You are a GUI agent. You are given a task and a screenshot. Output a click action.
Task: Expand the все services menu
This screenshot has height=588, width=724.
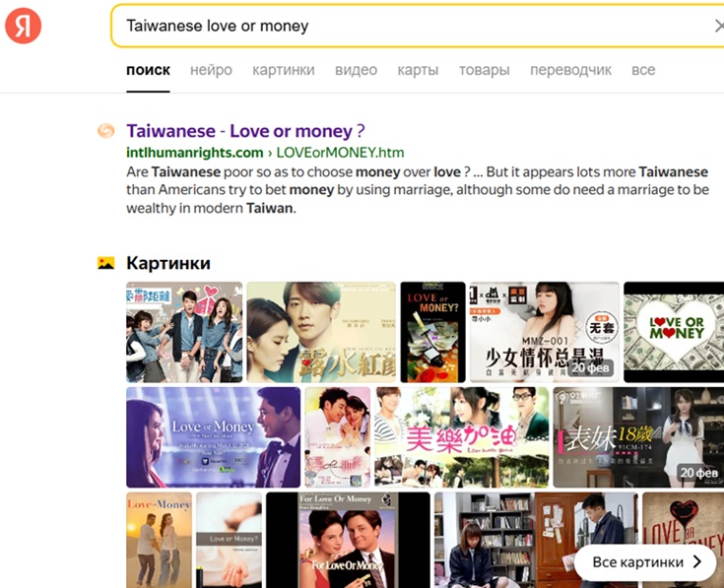click(x=643, y=70)
